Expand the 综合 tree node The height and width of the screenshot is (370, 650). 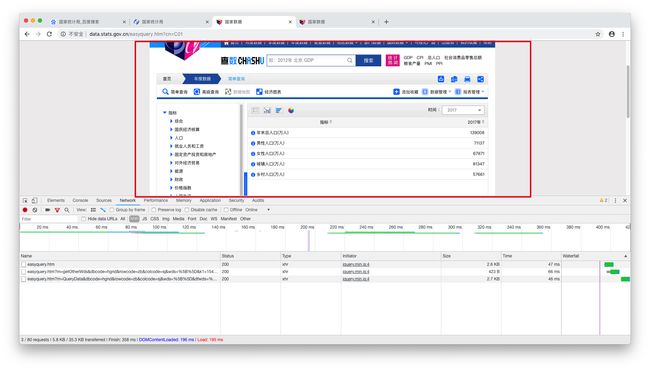click(171, 121)
